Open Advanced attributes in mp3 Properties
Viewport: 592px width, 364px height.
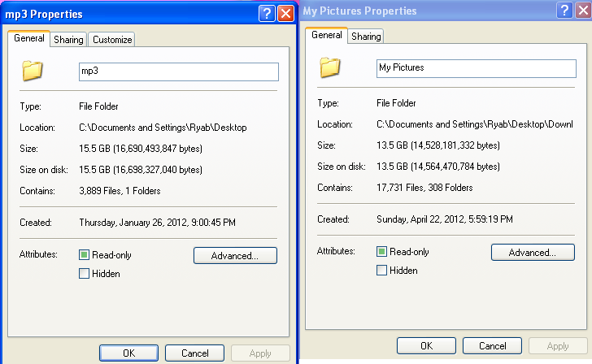click(235, 256)
